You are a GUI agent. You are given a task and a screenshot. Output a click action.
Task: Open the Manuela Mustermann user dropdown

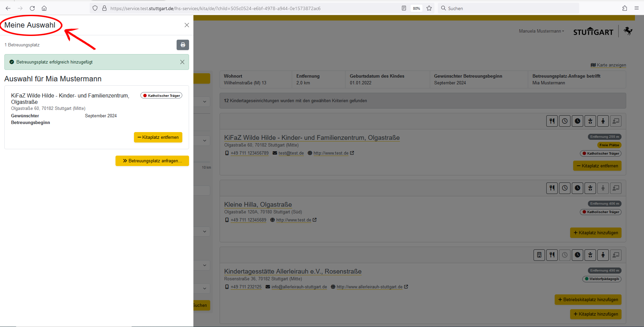(x=541, y=31)
